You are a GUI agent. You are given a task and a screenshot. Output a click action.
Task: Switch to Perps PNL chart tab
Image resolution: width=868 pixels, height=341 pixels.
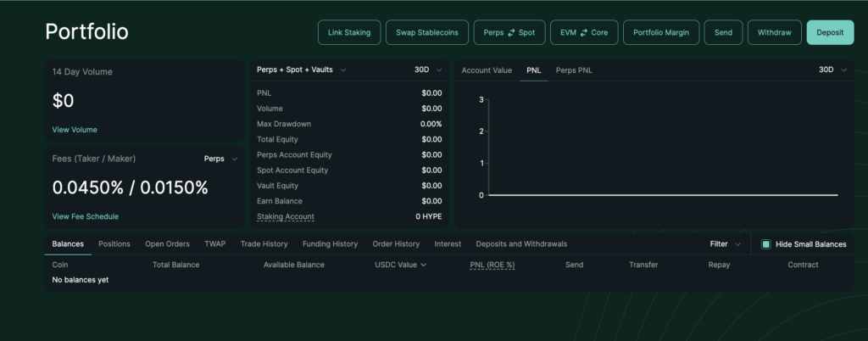[x=574, y=70]
